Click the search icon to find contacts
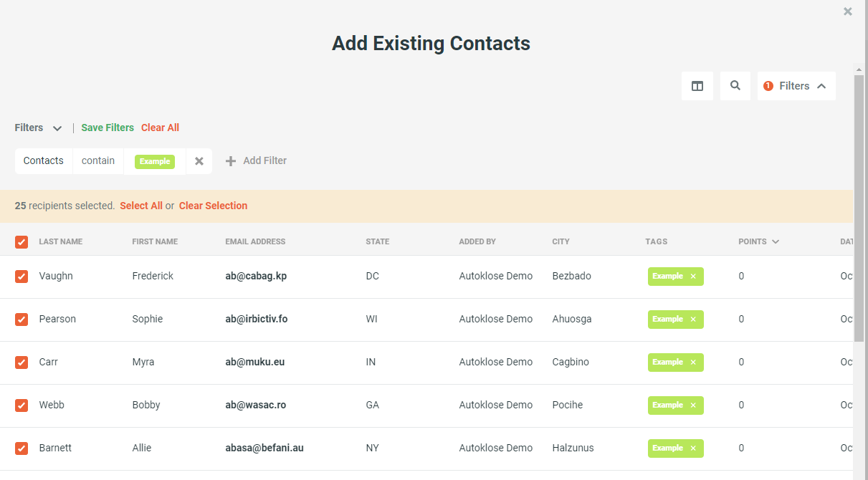 pos(735,85)
